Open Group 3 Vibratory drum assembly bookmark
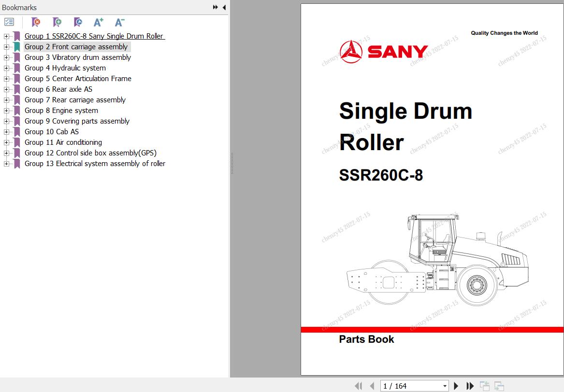Screen dimensions: 564x392 78,57
